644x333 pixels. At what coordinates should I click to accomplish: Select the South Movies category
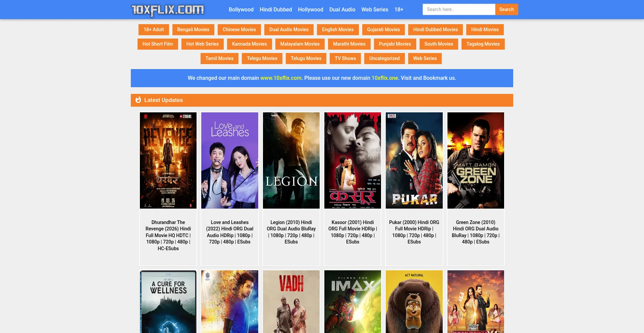click(438, 44)
